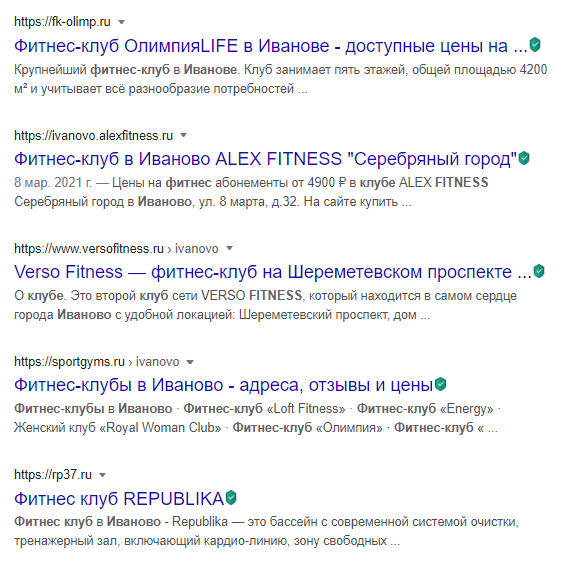Expand dropdown arrow next to rp37.ru
The width and height of the screenshot is (576, 564).
[102, 475]
